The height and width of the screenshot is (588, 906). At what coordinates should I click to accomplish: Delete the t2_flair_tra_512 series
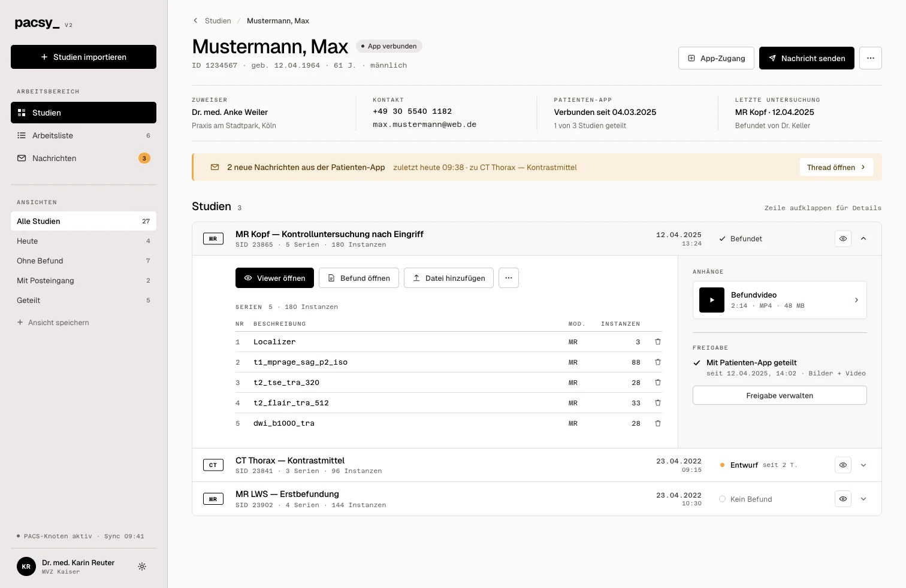657,403
